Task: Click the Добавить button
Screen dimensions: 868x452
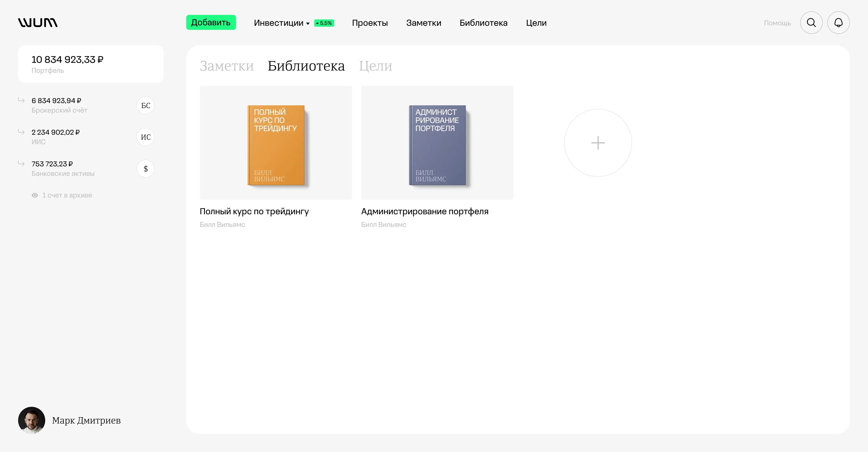Action: (x=211, y=23)
